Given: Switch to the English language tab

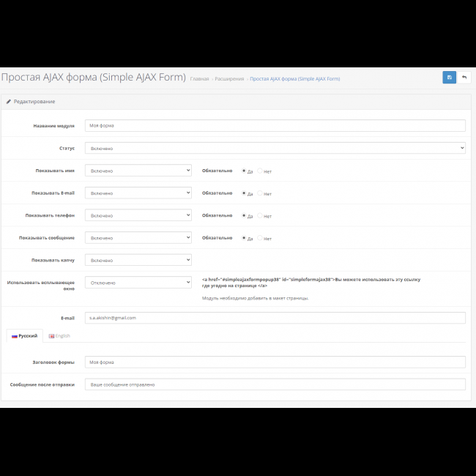Looking at the screenshot, I should click(x=59, y=335).
